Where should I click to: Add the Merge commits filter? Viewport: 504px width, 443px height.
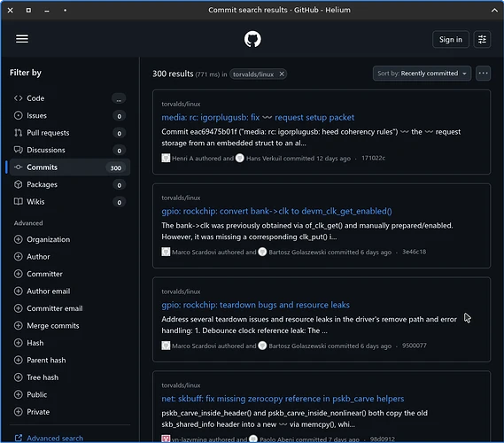pyautogui.click(x=47, y=326)
